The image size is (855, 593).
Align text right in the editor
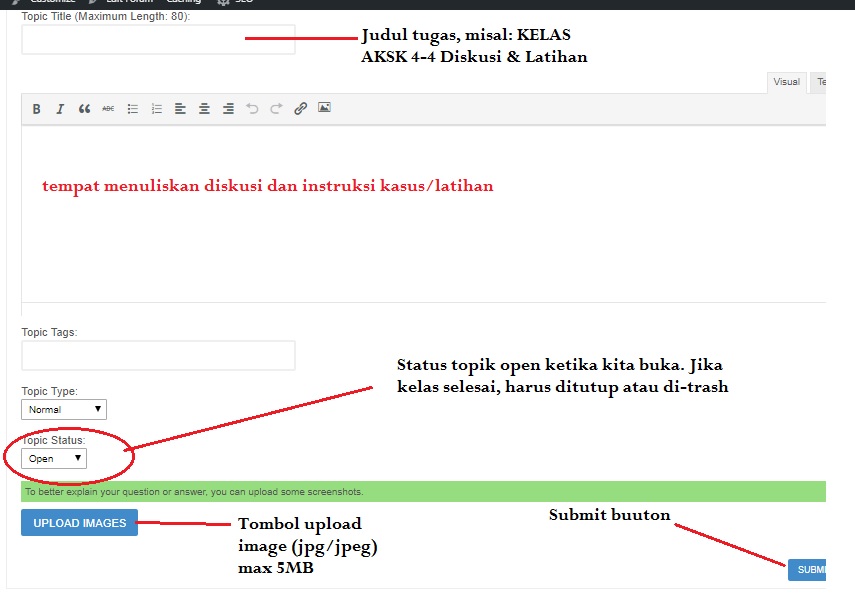coord(228,109)
